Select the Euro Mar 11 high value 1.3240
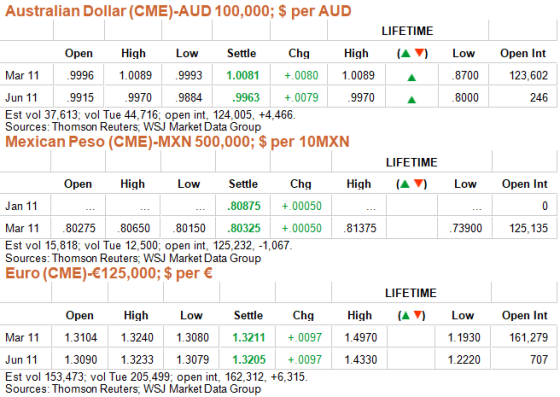Screen dimensions: 560x397 [137, 338]
